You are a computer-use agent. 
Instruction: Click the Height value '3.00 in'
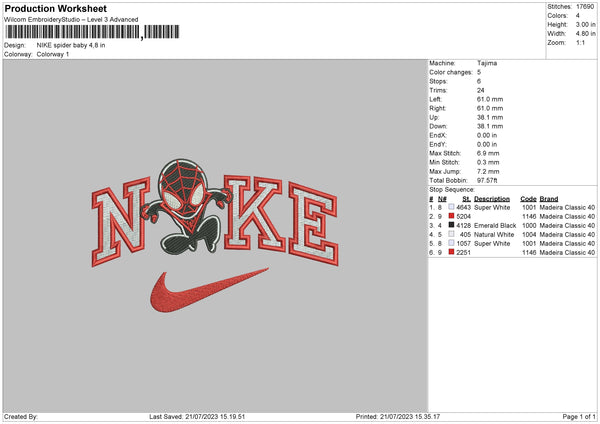(x=585, y=24)
